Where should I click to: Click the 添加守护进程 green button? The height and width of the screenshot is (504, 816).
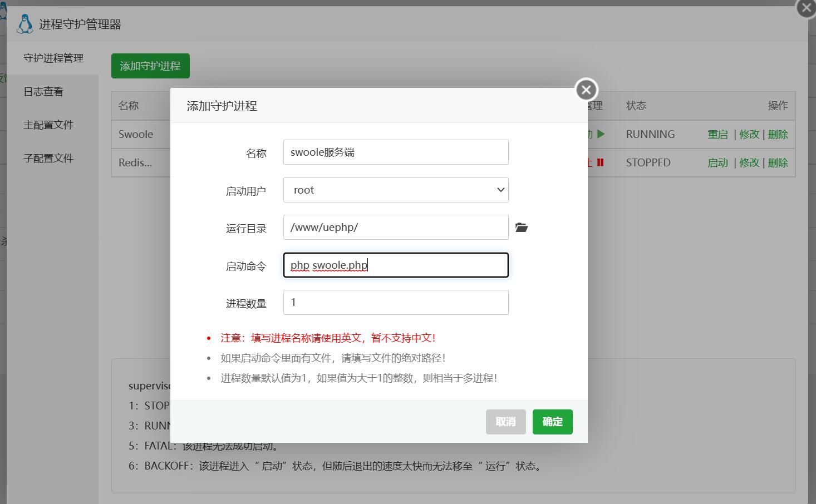(x=150, y=66)
